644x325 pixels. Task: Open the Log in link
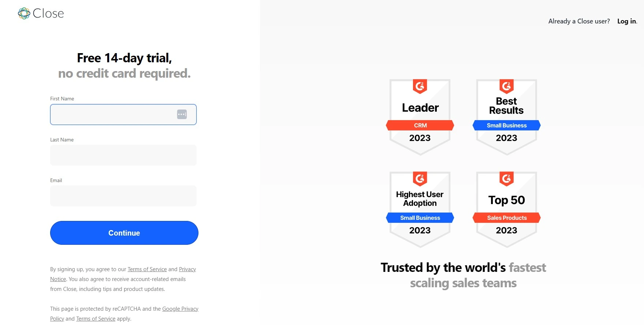(627, 21)
